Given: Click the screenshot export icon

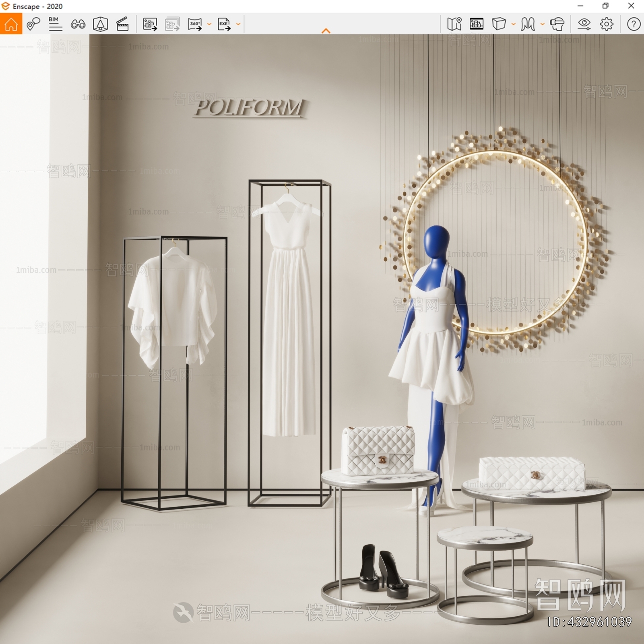Looking at the screenshot, I should coord(150,24).
